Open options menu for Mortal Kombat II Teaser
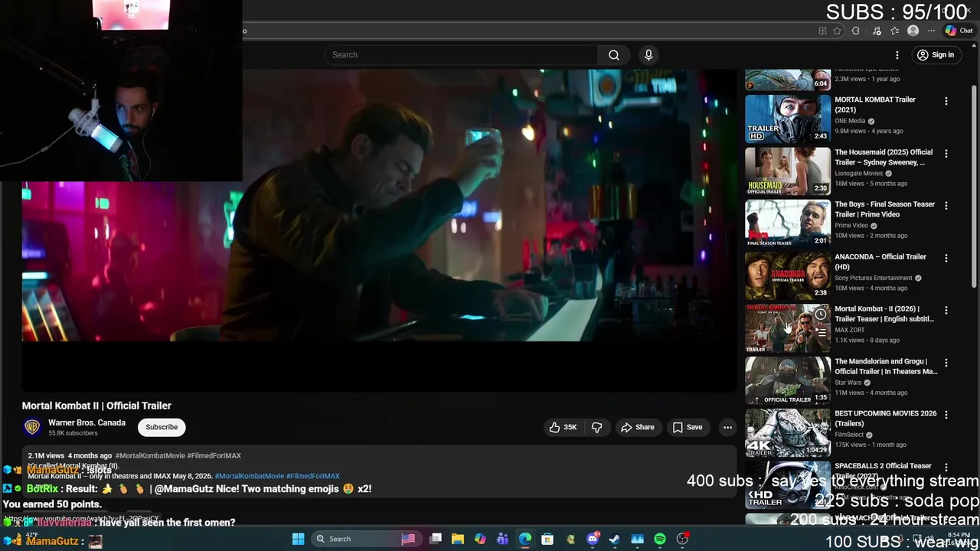This screenshot has height=551, width=980. (946, 310)
